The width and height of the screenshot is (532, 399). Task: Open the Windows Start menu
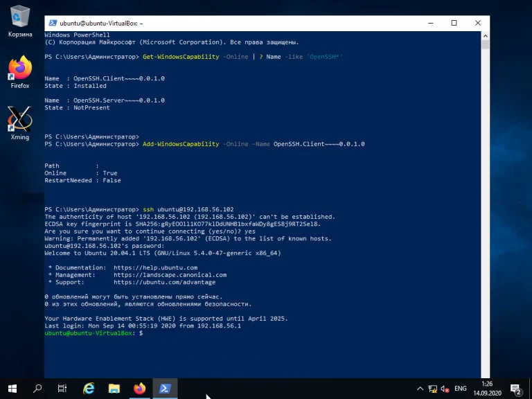click(x=12, y=389)
